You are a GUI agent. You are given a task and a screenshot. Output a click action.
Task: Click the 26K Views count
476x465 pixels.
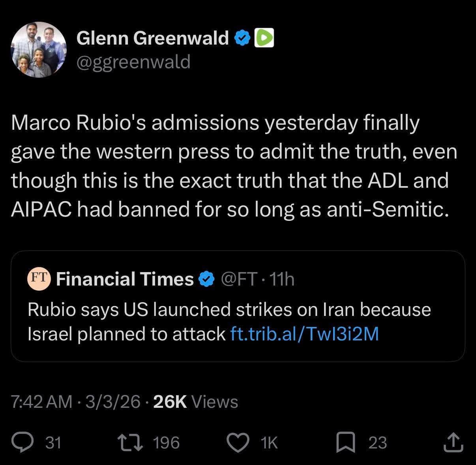pyautogui.click(x=195, y=402)
